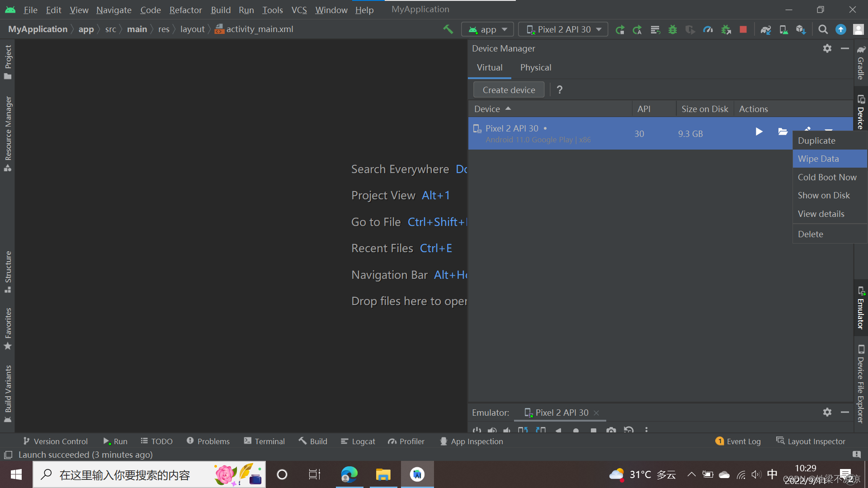Image resolution: width=868 pixels, height=488 pixels.
Task: Stop the running app with red square
Action: click(743, 29)
